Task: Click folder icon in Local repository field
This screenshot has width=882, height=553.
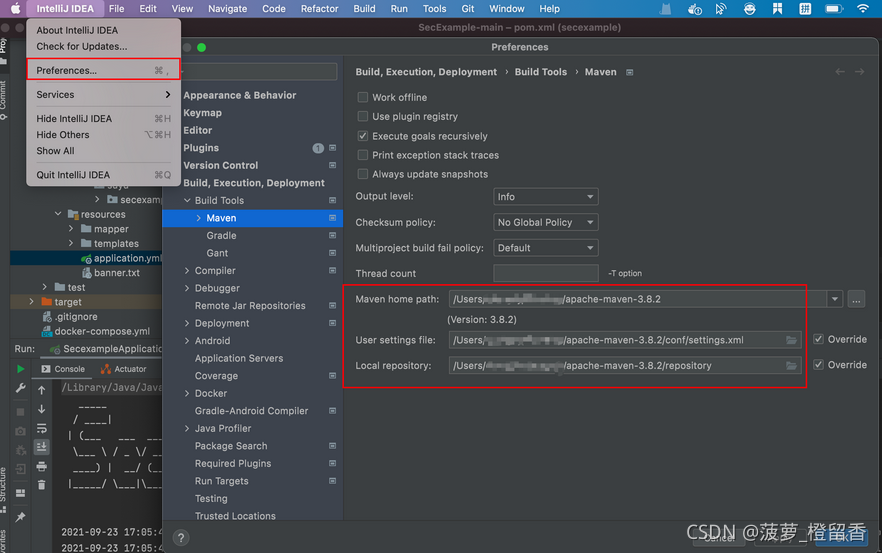Action: tap(791, 366)
